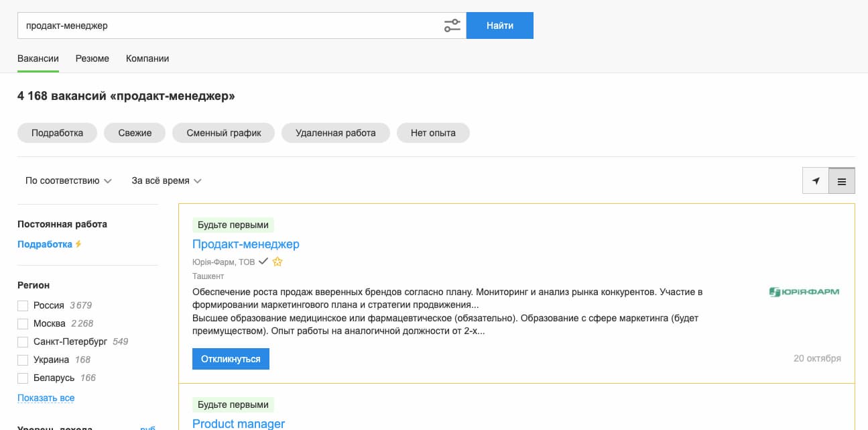868x430 pixels.
Task: Click inside the job search input field
Action: coord(201,25)
